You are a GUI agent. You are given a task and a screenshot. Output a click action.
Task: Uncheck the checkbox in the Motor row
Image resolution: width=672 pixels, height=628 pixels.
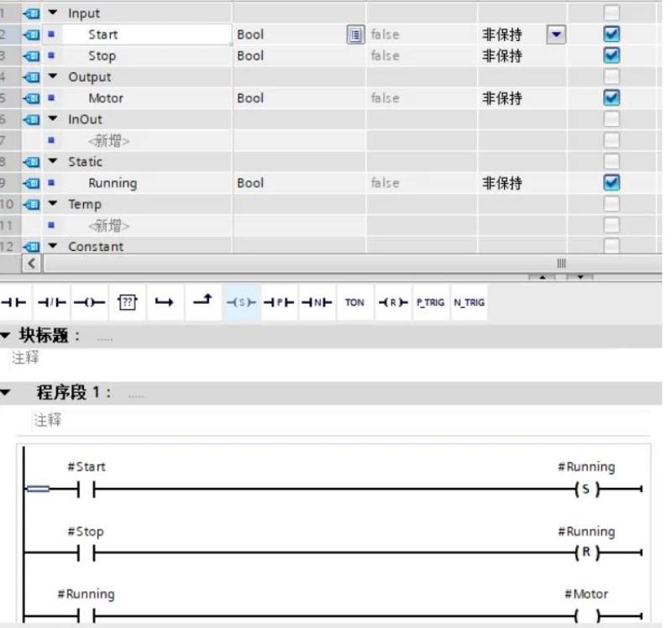pos(612,97)
